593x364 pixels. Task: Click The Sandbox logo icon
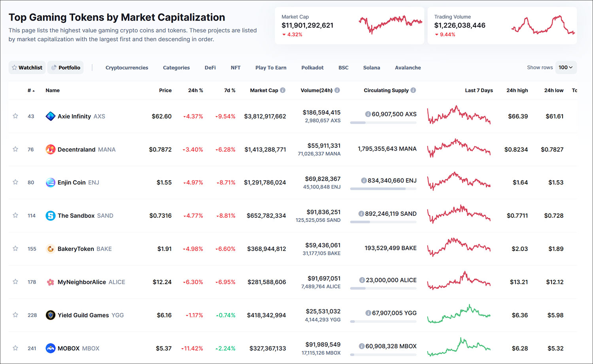point(50,216)
